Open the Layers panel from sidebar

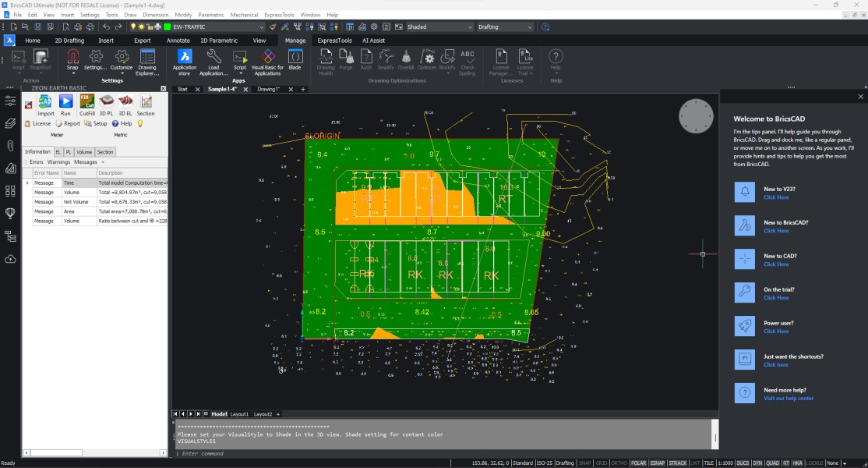10,123
